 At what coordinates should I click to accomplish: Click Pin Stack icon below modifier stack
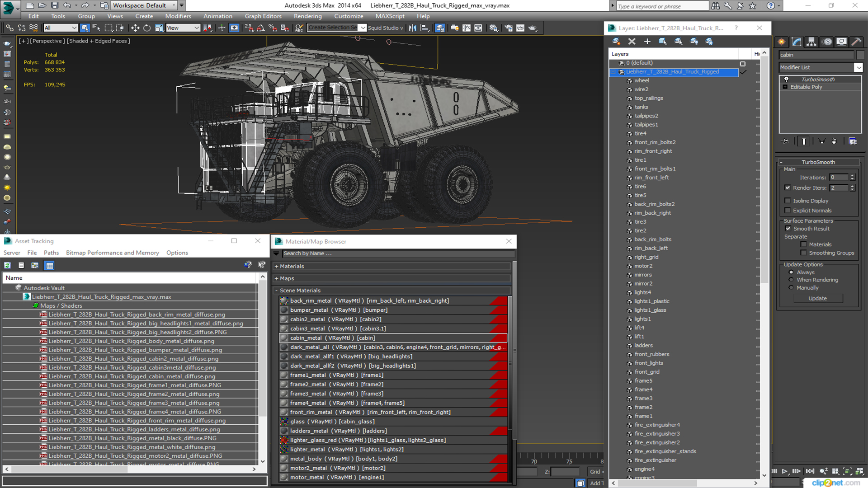tap(786, 141)
